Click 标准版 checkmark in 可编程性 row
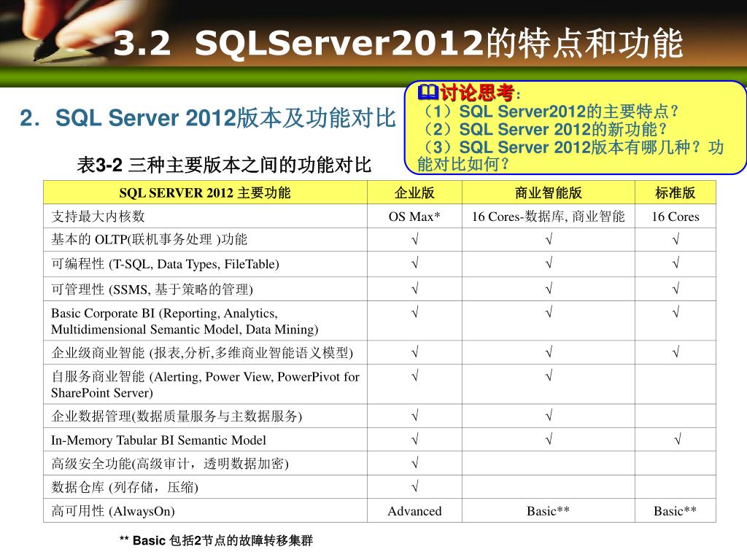The image size is (747, 560). pos(676,262)
